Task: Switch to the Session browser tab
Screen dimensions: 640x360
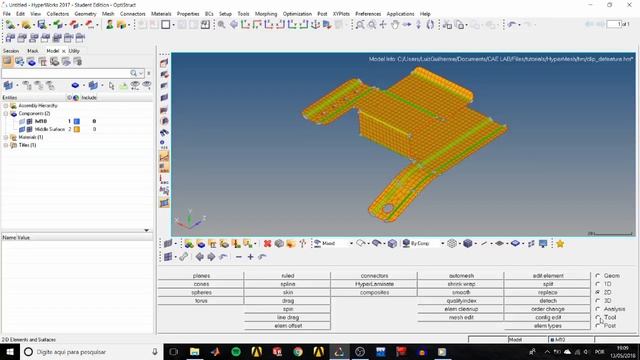Action: [11, 51]
